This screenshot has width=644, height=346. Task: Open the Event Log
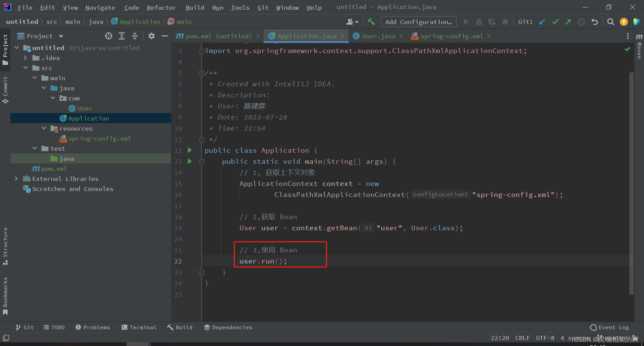609,327
